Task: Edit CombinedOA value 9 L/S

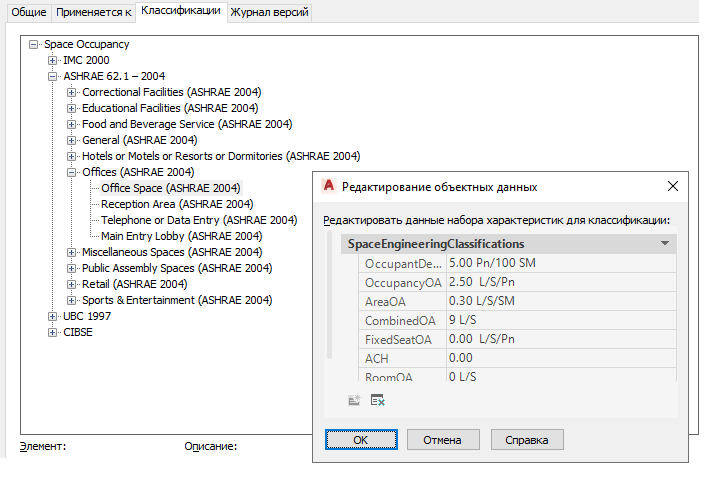Action: pos(561,320)
